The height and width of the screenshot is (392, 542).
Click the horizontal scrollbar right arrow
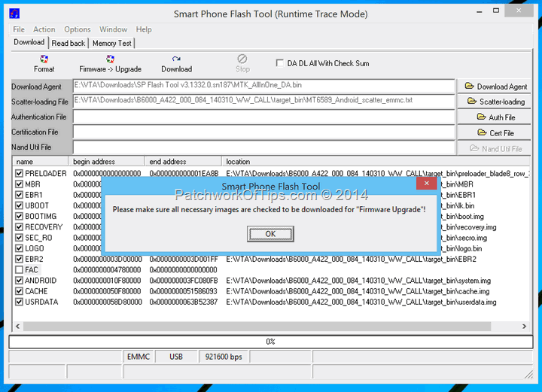point(525,326)
